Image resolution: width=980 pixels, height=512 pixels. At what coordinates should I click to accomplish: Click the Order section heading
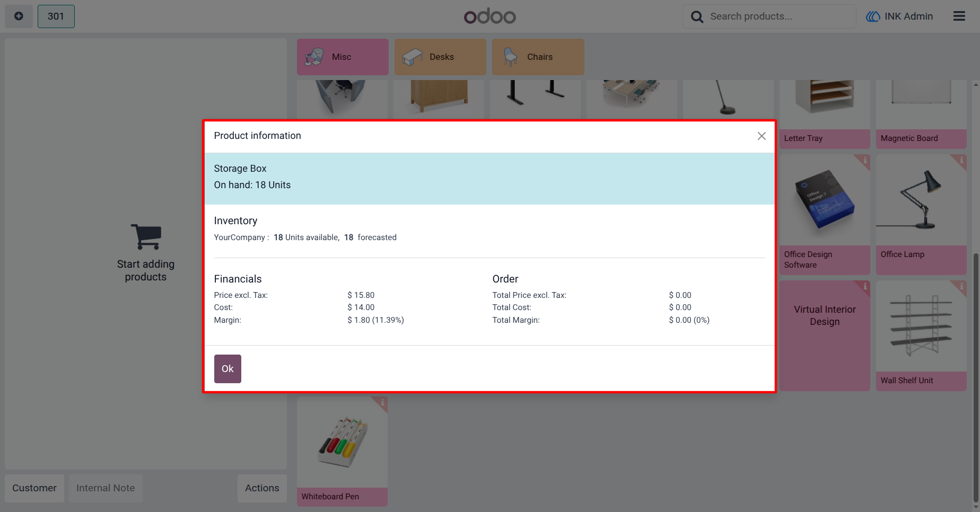click(x=505, y=279)
